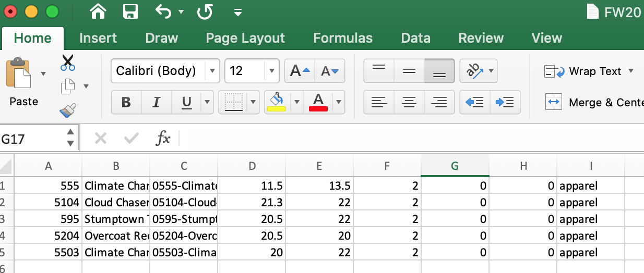644x273 pixels.
Task: Click the Redo icon
Action: click(205, 11)
